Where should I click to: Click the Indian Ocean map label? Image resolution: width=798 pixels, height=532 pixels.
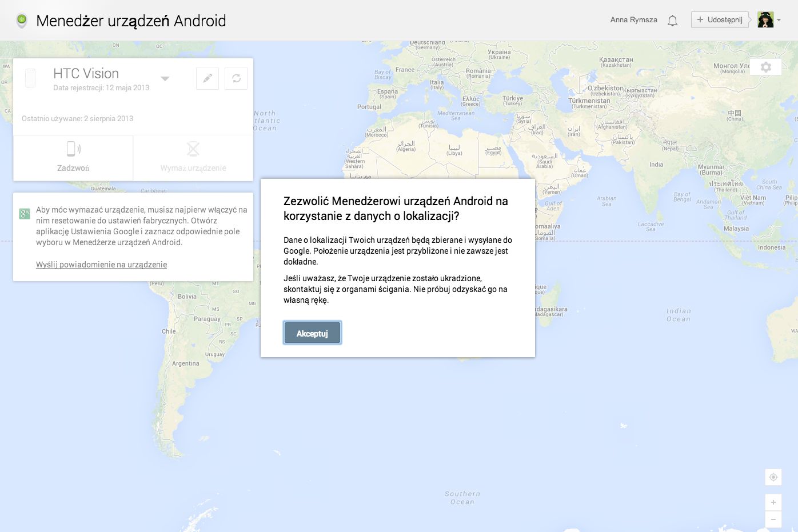click(679, 315)
